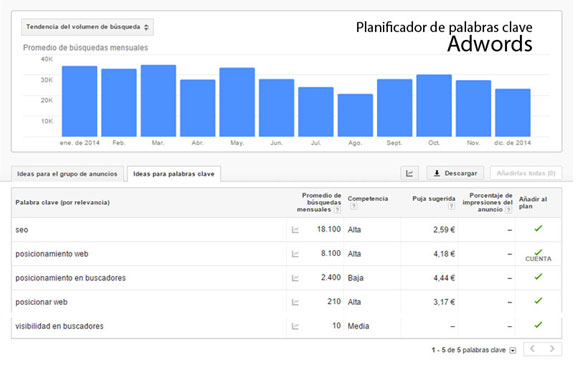The height and width of the screenshot is (371, 576).
Task: Click the 'Añadirlas todas' button
Action: tap(526, 173)
